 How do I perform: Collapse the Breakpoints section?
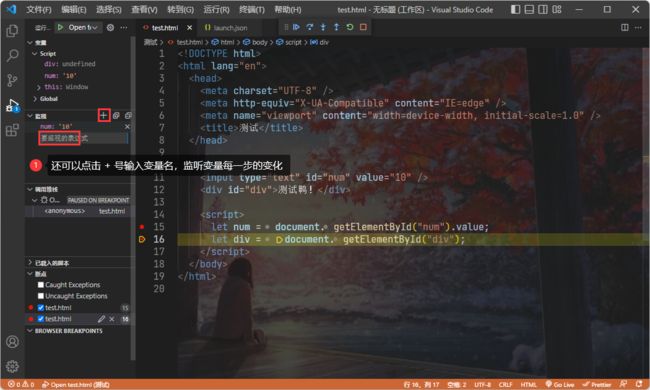tap(30, 274)
